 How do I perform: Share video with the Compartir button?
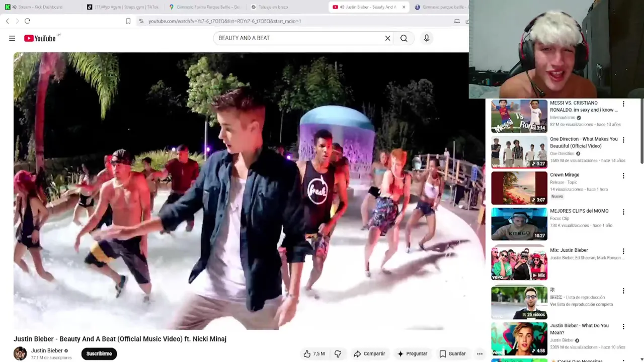pyautogui.click(x=369, y=353)
